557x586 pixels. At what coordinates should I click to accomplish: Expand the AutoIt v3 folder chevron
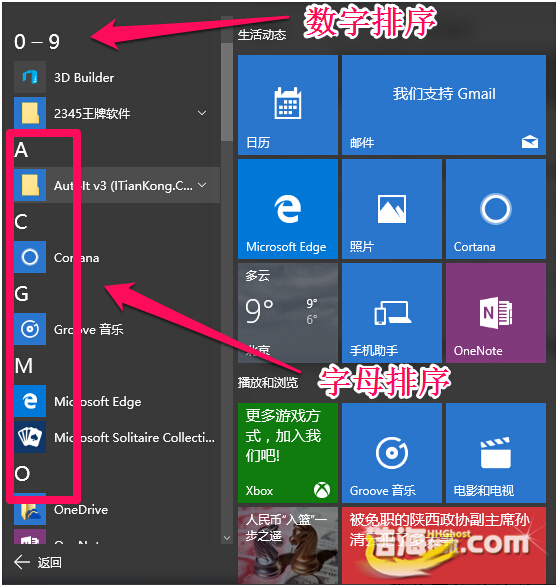202,185
